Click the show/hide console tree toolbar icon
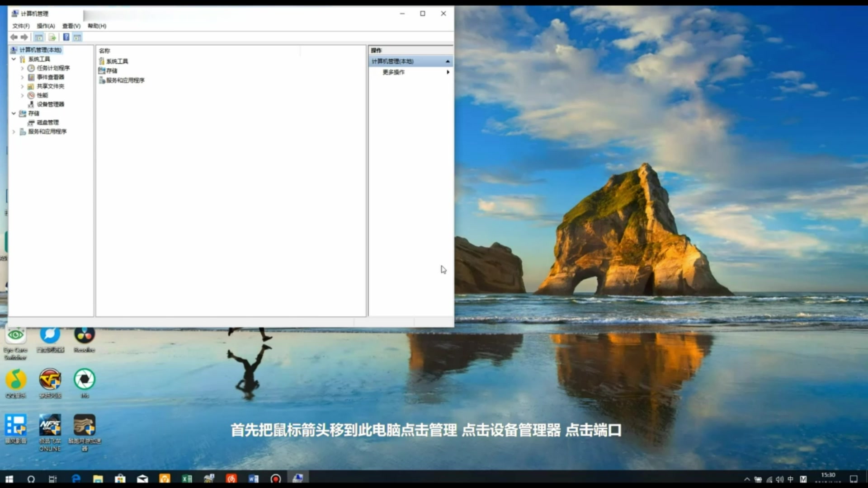This screenshot has height=488, width=868. [x=39, y=37]
